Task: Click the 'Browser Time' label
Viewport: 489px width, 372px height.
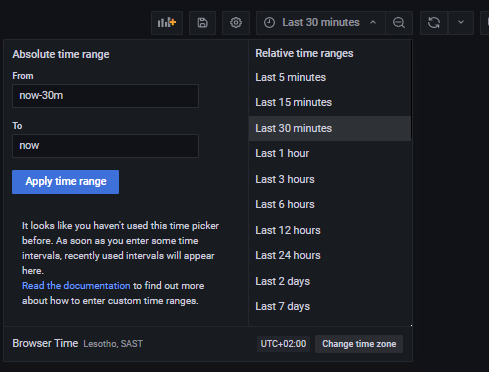Action: pos(45,343)
